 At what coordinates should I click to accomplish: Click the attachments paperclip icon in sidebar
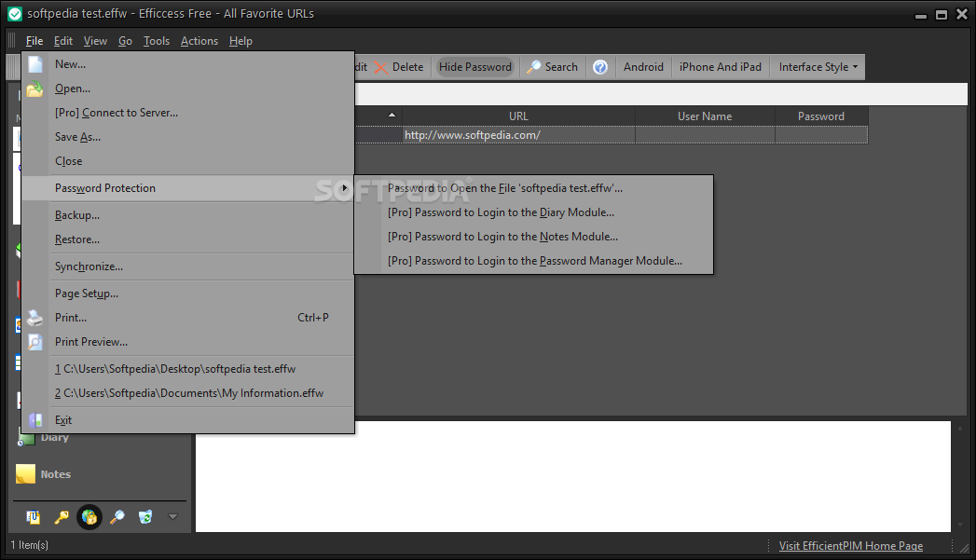click(33, 517)
